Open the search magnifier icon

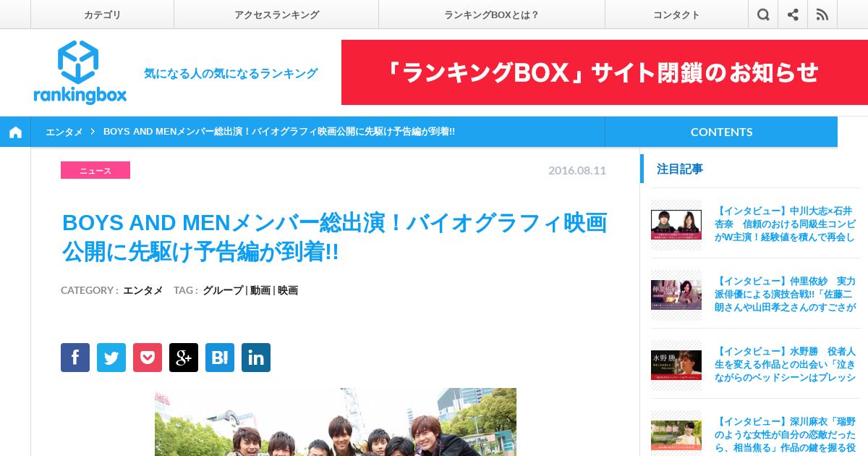(763, 14)
